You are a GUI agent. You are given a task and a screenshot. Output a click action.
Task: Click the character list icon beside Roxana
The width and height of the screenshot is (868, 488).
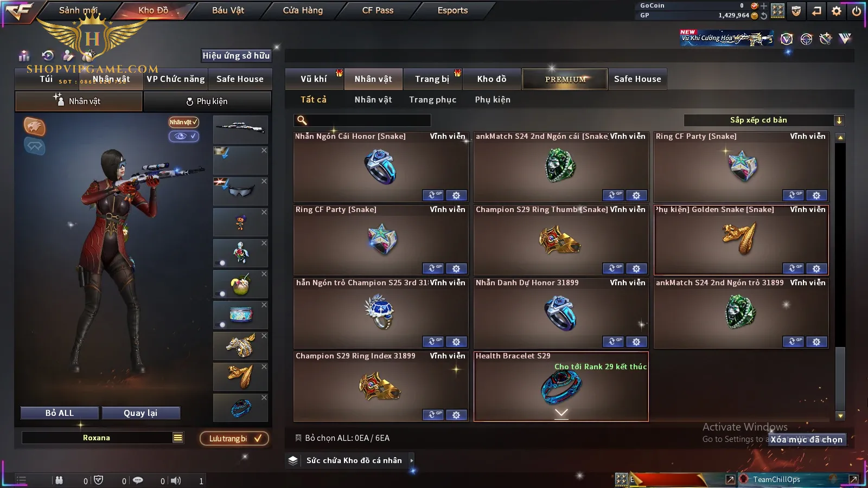point(178,438)
